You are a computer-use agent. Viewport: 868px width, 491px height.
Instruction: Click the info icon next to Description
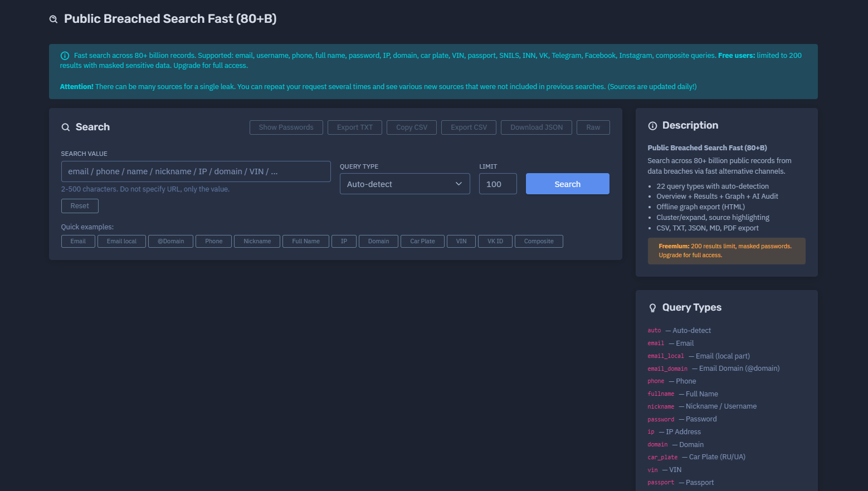(652, 126)
